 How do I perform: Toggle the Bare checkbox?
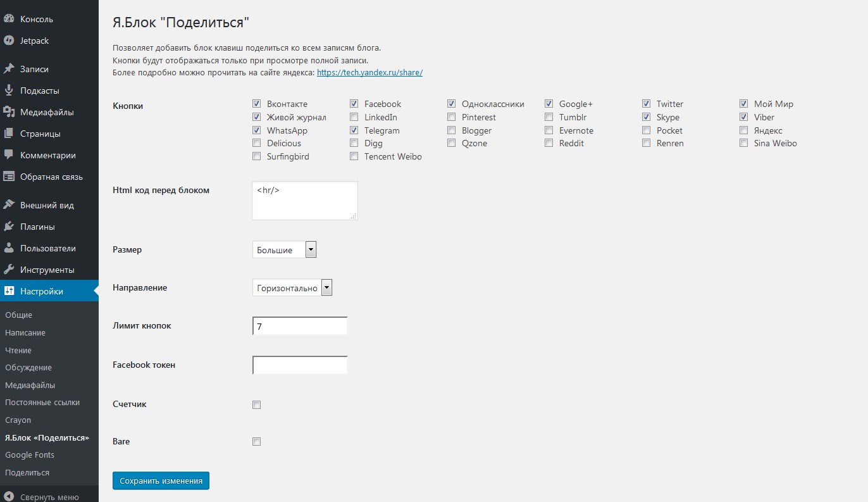[x=256, y=441]
